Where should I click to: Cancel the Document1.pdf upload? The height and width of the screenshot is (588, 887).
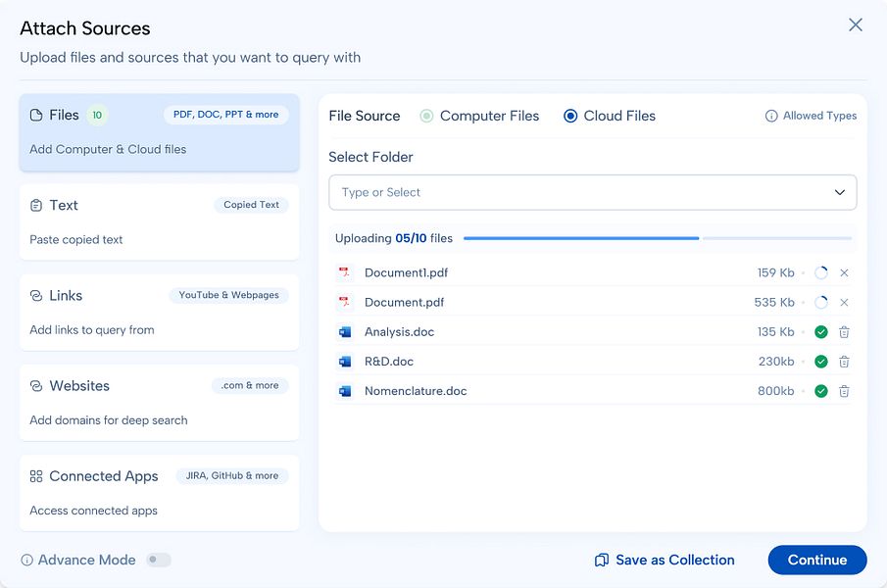pos(844,273)
